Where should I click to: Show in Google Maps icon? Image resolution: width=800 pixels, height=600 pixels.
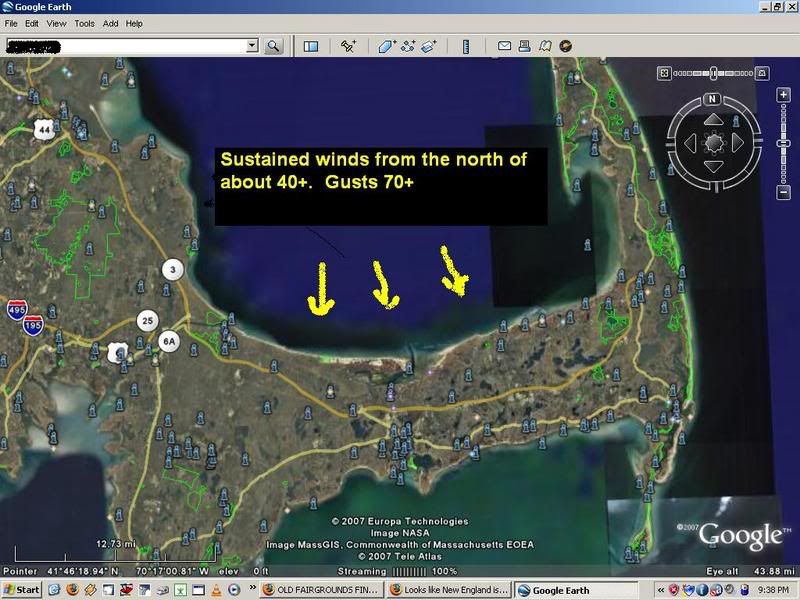[x=545, y=46]
